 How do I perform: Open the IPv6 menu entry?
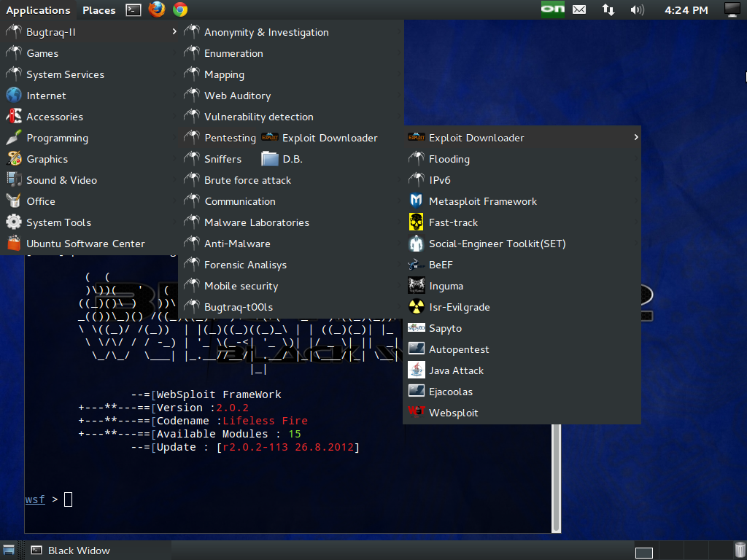[522, 180]
